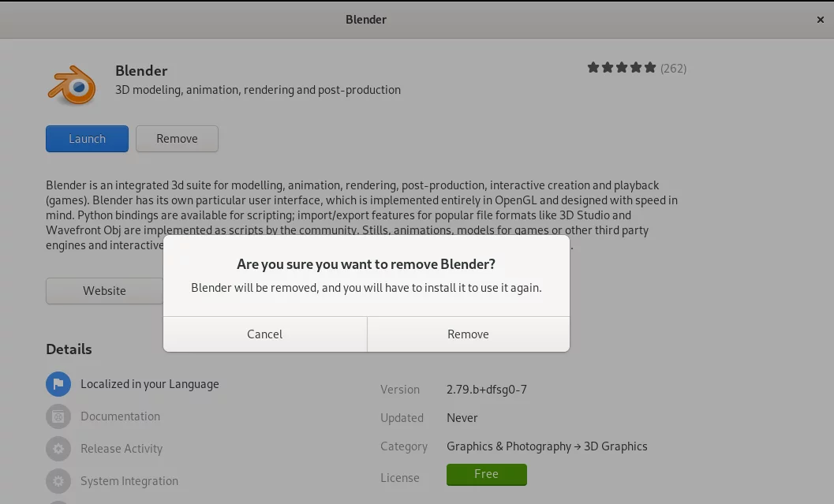Click the Category field label
The image size is (834, 504).
(404, 446)
